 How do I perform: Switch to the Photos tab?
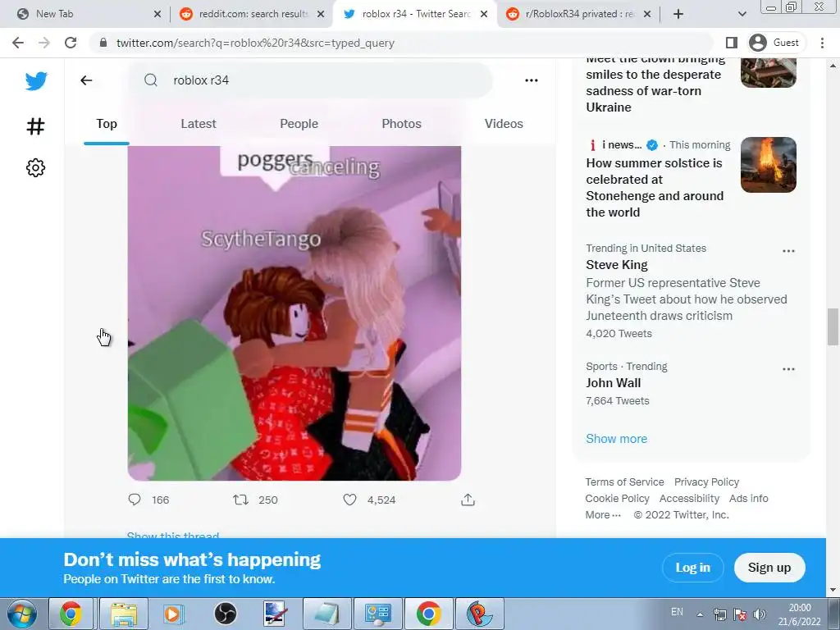pyautogui.click(x=401, y=124)
